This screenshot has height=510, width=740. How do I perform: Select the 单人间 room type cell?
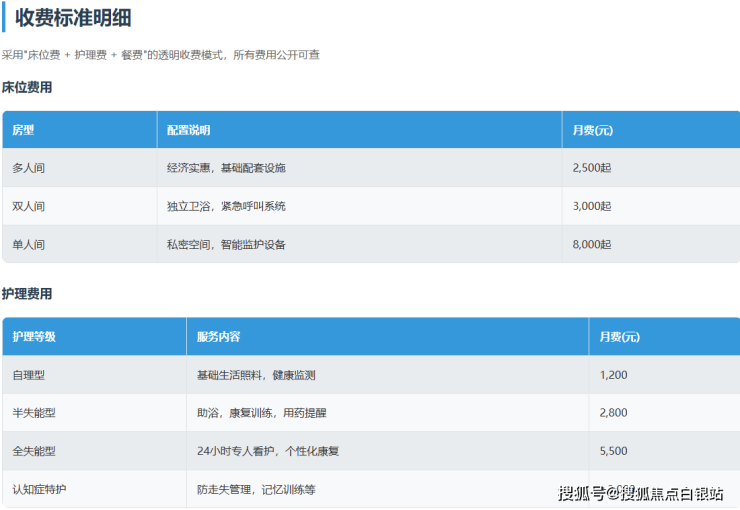[x=28, y=244]
